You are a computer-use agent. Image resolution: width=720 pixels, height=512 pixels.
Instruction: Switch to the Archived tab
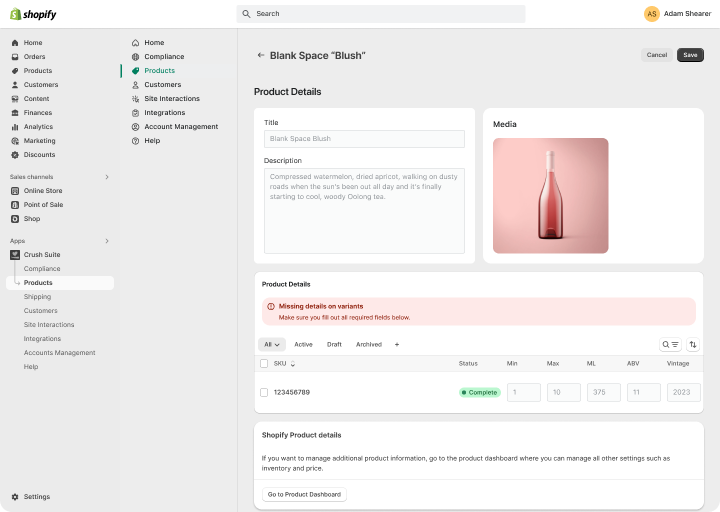(368, 344)
